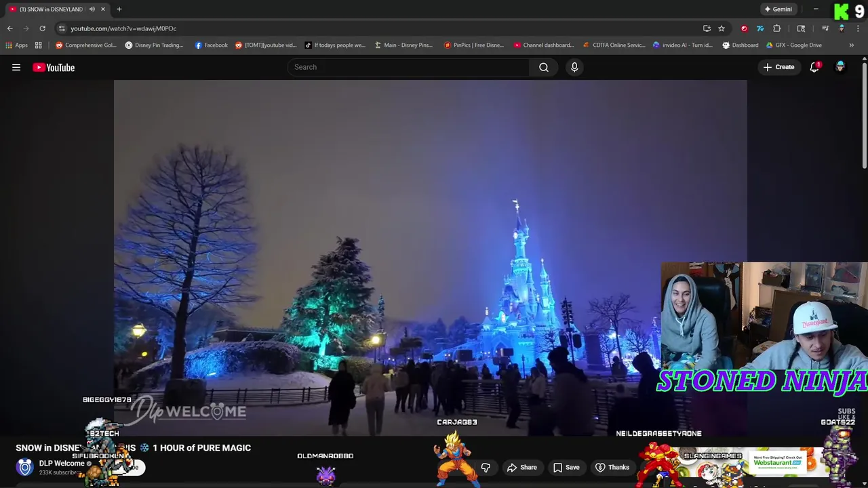The image size is (868, 488).
Task: Click the install/cast icon in address bar
Action: click(707, 28)
